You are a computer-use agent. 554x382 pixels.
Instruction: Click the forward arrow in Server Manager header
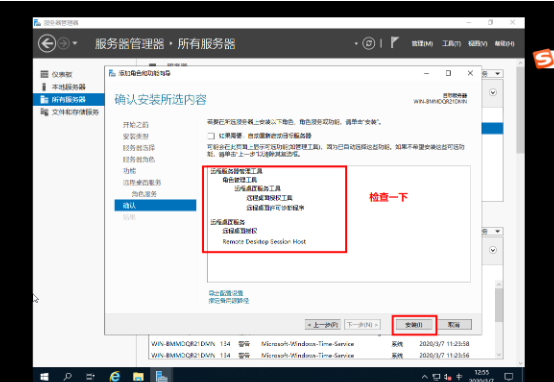[x=64, y=44]
